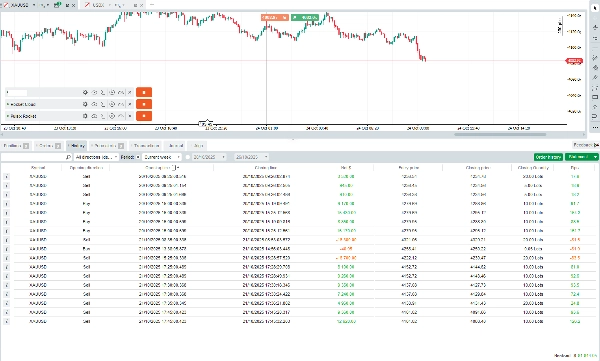Image resolution: width=600 pixels, height=361 pixels.
Task: Show log icon of first cBot row
Action: point(103,92)
